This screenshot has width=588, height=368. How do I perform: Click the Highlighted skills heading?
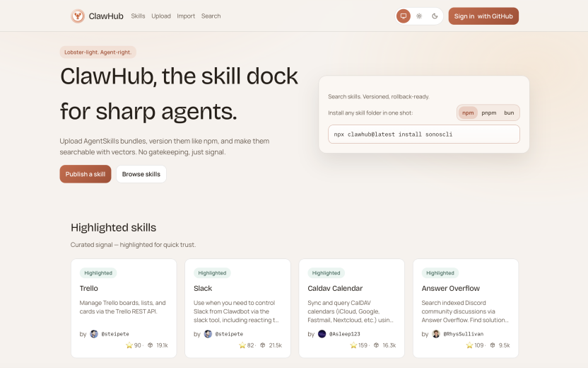tap(113, 228)
